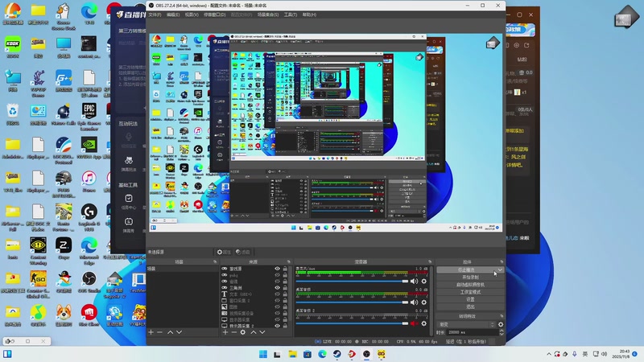Open the OBS Studio desktop shortcut
The image size is (644, 362).
(x=89, y=282)
